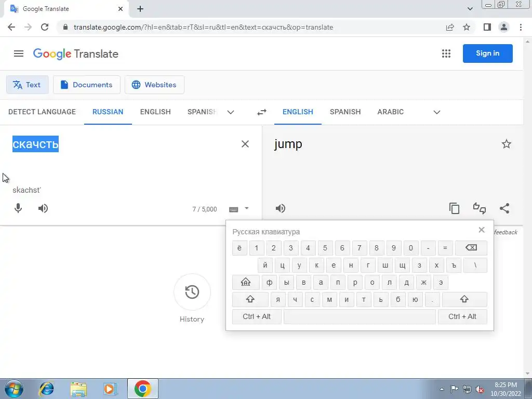
Task: Toggle right Ctrl + Alt key
Action: (462, 316)
